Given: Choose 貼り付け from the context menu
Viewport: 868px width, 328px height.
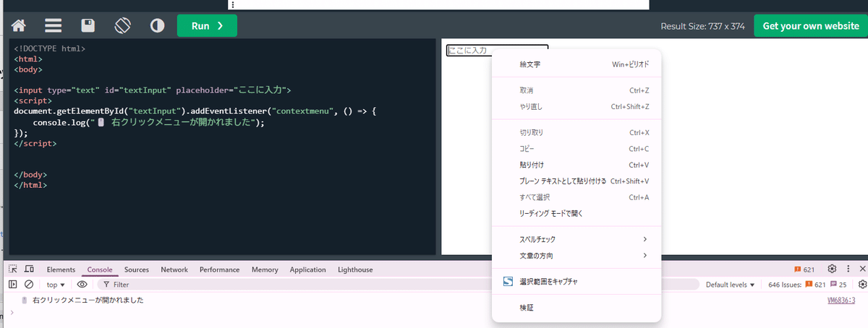Looking at the screenshot, I should [x=576, y=165].
